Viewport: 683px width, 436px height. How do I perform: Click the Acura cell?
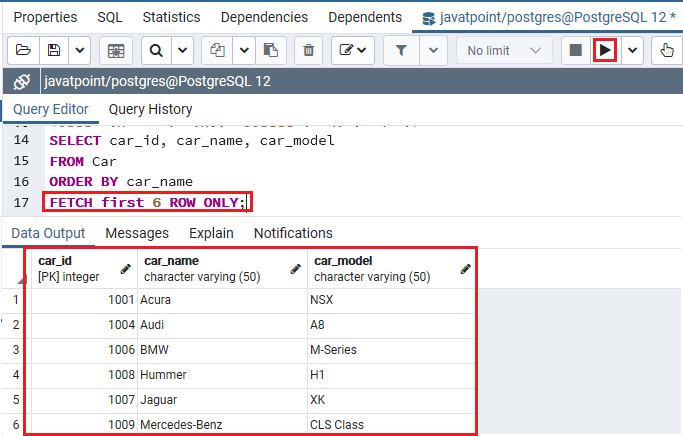pos(223,301)
